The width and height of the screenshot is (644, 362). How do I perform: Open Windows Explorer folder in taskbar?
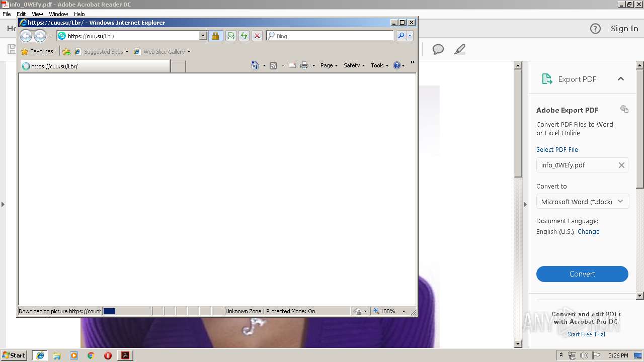pyautogui.click(x=57, y=355)
